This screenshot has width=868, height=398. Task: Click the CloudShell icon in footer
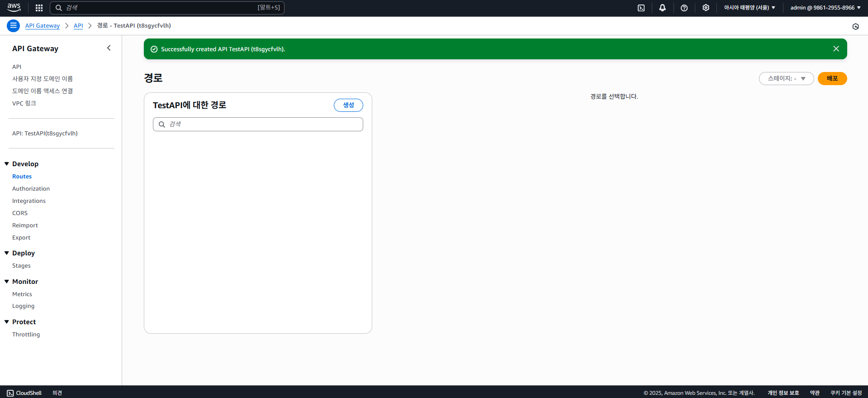(10, 393)
